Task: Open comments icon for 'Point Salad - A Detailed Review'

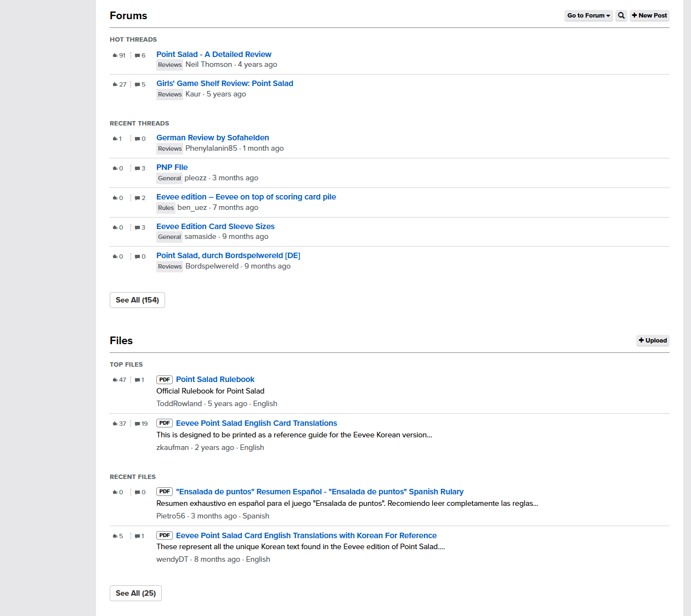Action: [x=137, y=55]
